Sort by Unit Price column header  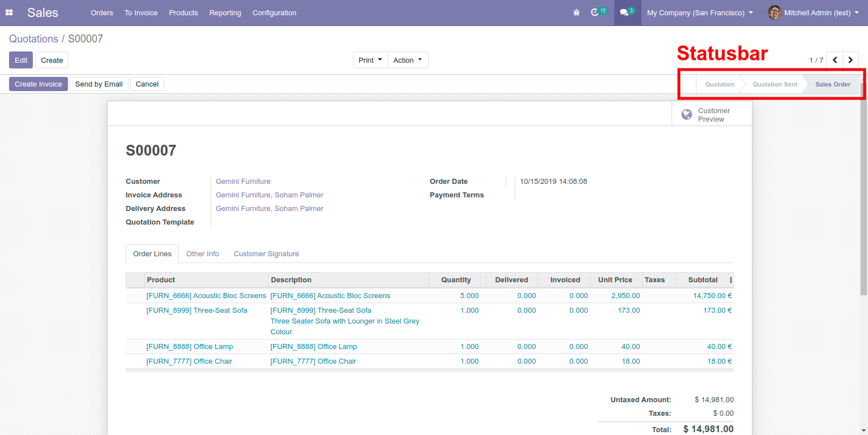tap(615, 280)
